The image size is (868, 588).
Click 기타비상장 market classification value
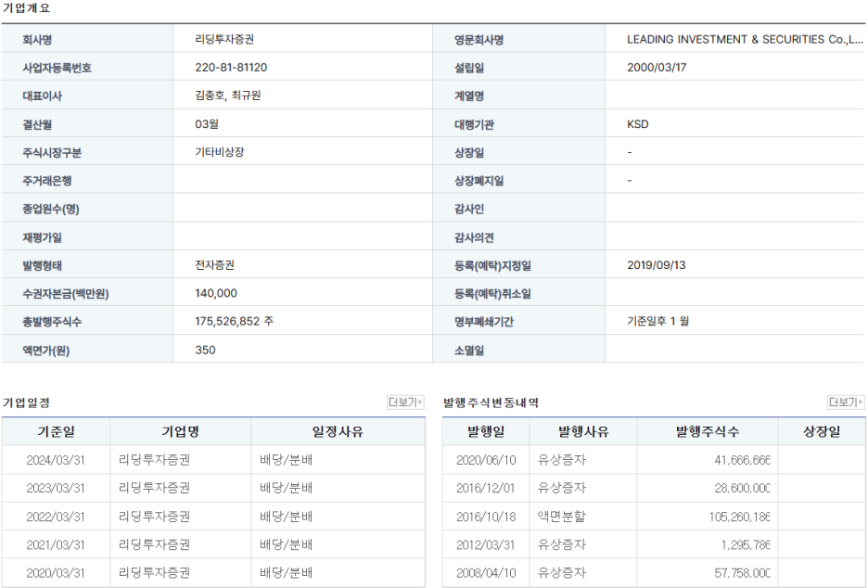coord(219,152)
